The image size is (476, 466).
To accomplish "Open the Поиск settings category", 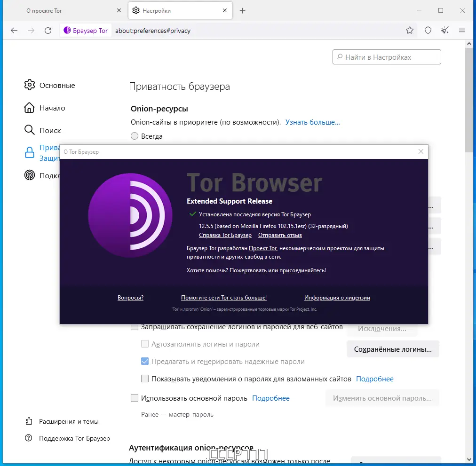I will click(x=42, y=130).
